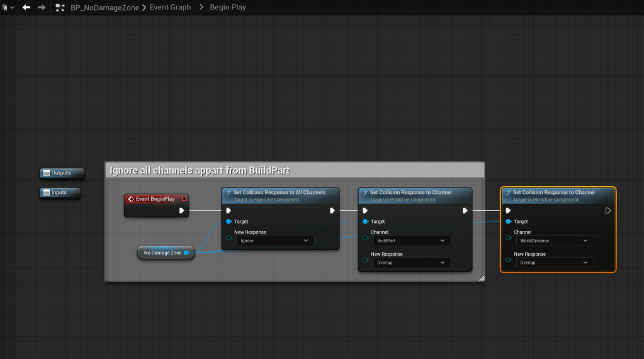
Task: Click the No Damage Zone blue output pin
Action: (186, 253)
